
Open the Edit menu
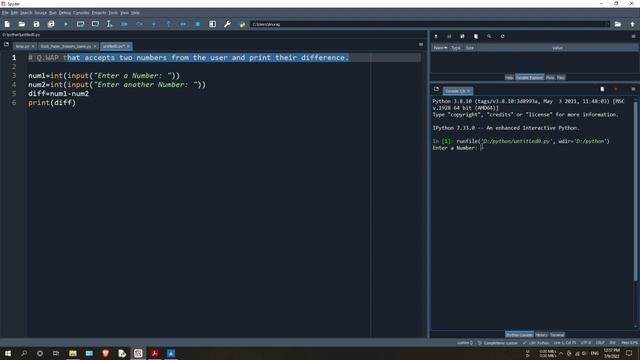click(x=14, y=13)
